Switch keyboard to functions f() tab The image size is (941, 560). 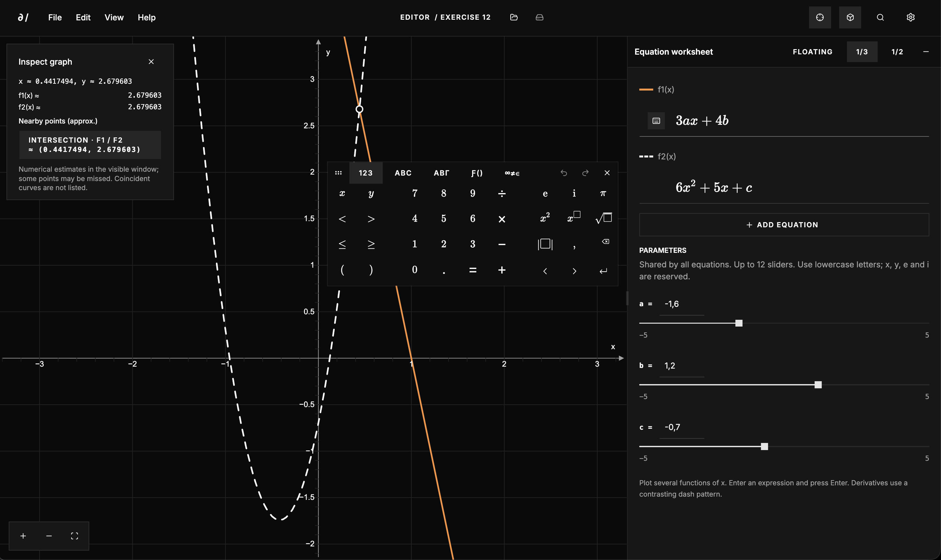pos(477,173)
